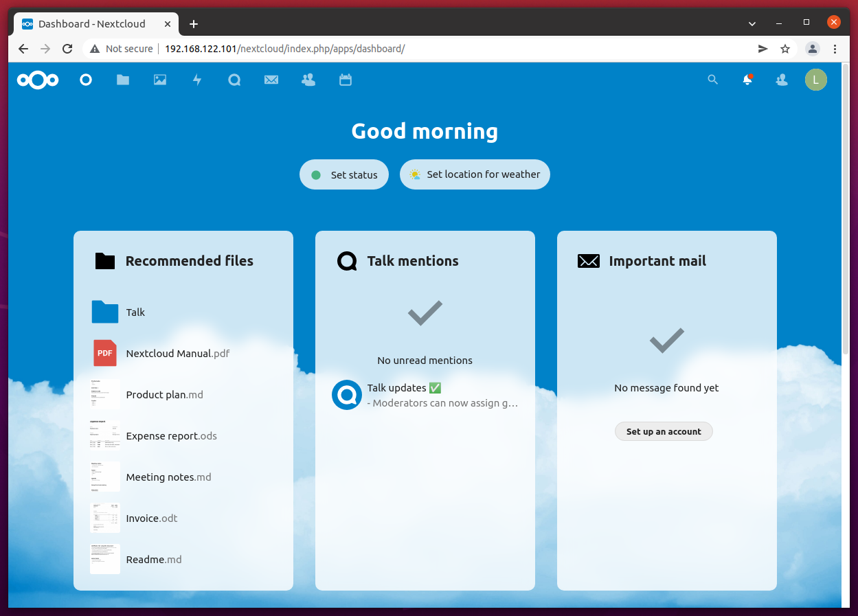Open the Chrome profile icon
The height and width of the screenshot is (616, 858).
point(813,49)
